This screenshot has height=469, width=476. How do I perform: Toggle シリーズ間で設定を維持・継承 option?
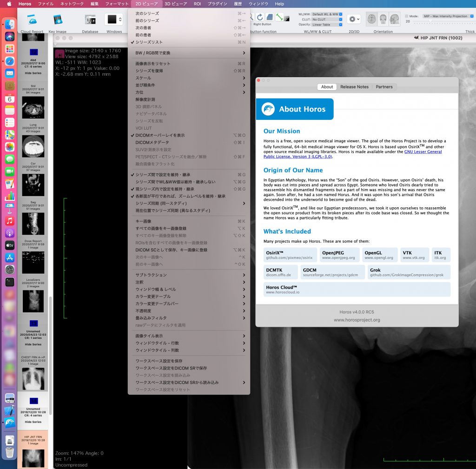pyautogui.click(x=189, y=175)
